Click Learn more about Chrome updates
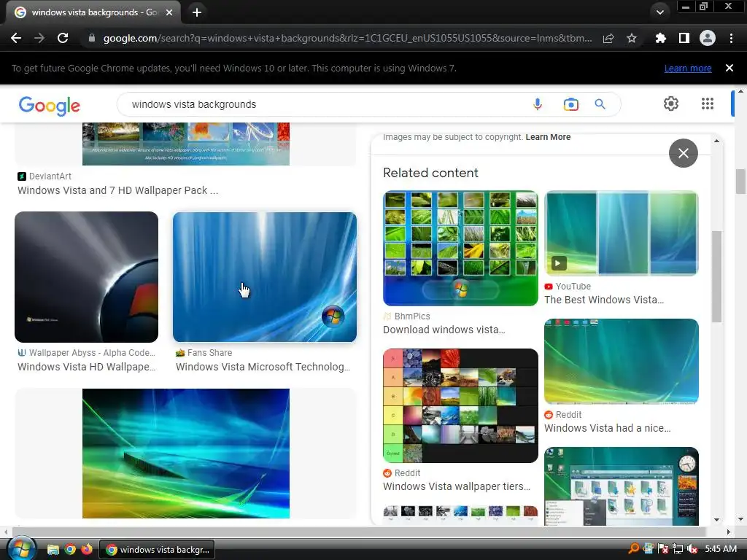The image size is (747, 560). pyautogui.click(x=688, y=68)
